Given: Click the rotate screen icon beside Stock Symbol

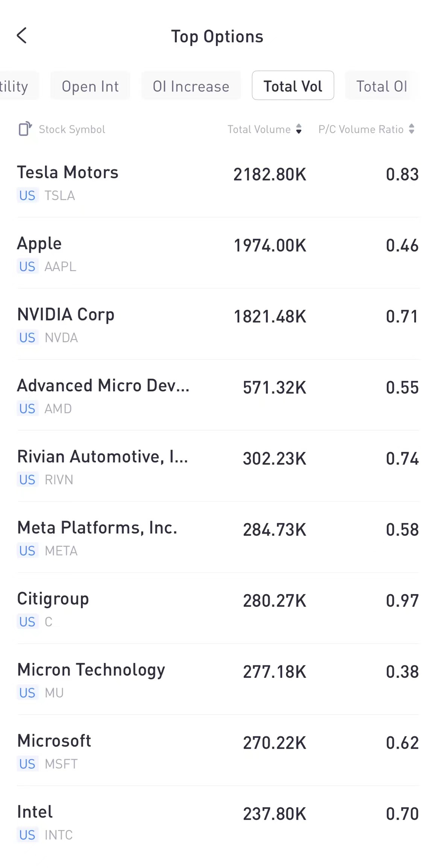Looking at the screenshot, I should tap(25, 129).
